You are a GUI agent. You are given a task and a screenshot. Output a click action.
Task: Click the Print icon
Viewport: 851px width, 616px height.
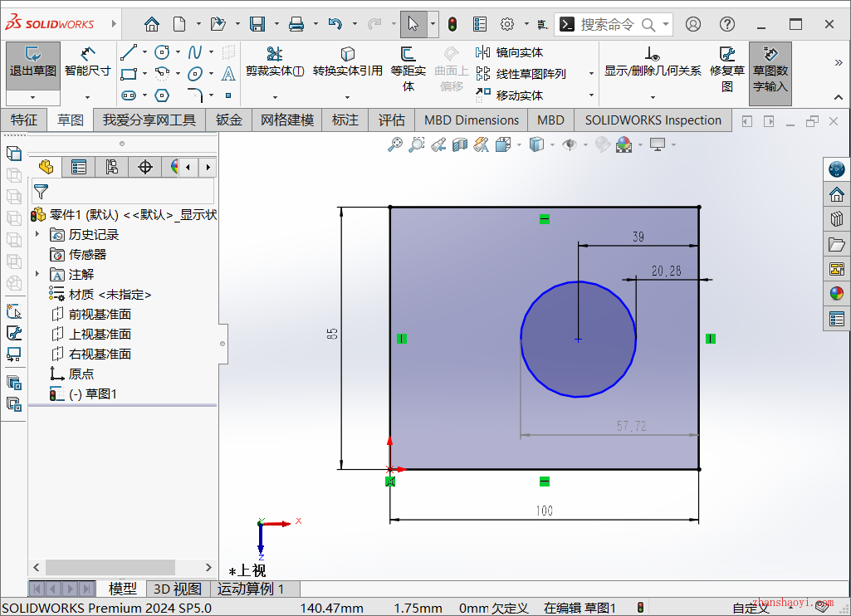[x=296, y=24]
